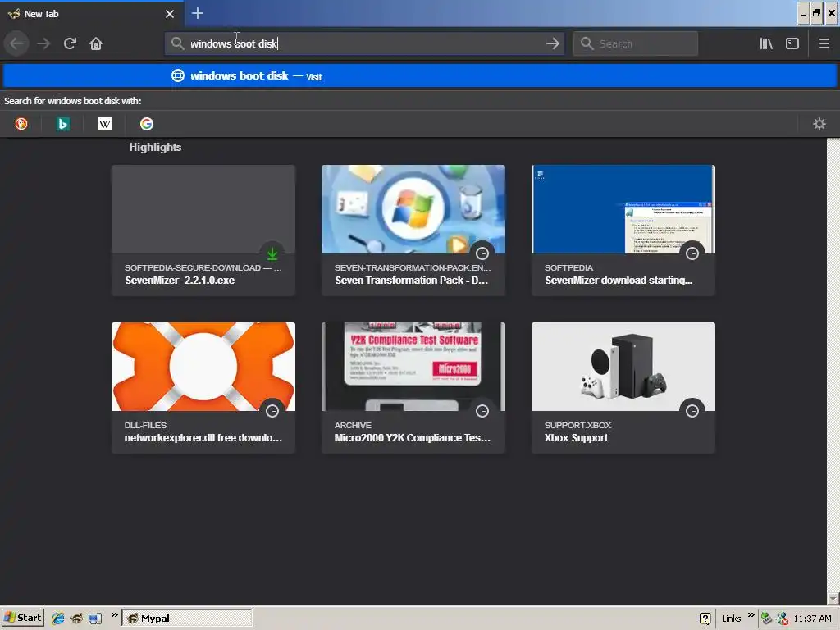
Task: Click the address bar text field
Action: [x=364, y=43]
